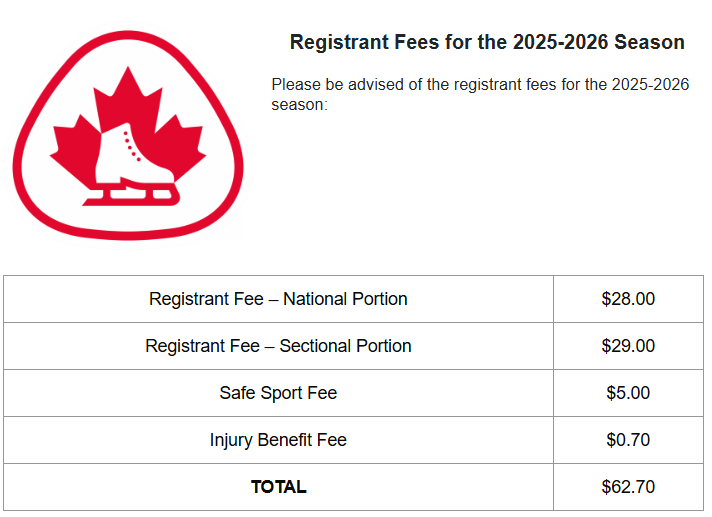Select the Registrant Fee – National Portion cell
Screen dimensions: 712x517
pos(278,299)
